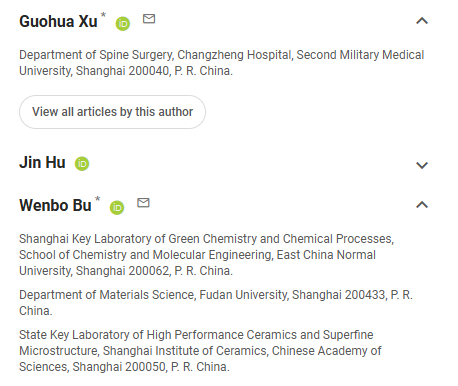Click the email envelope icon for Guohua Xu
This screenshot has height=386, width=458.
149,19
